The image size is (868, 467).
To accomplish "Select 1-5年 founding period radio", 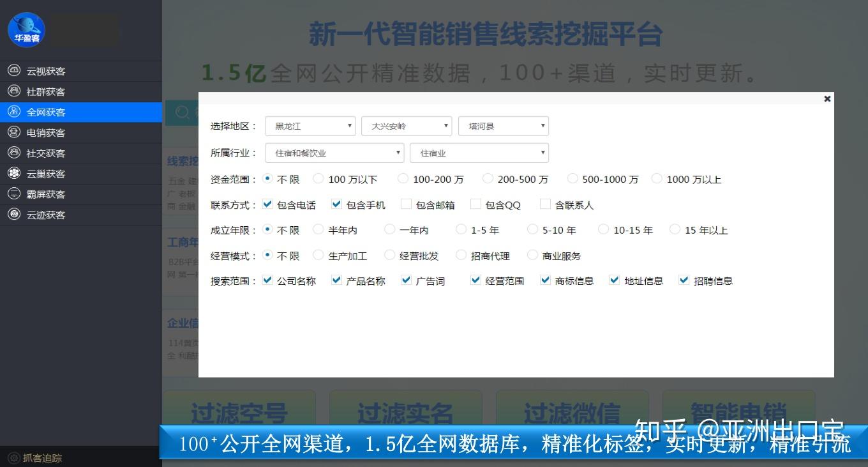I will 461,229.
